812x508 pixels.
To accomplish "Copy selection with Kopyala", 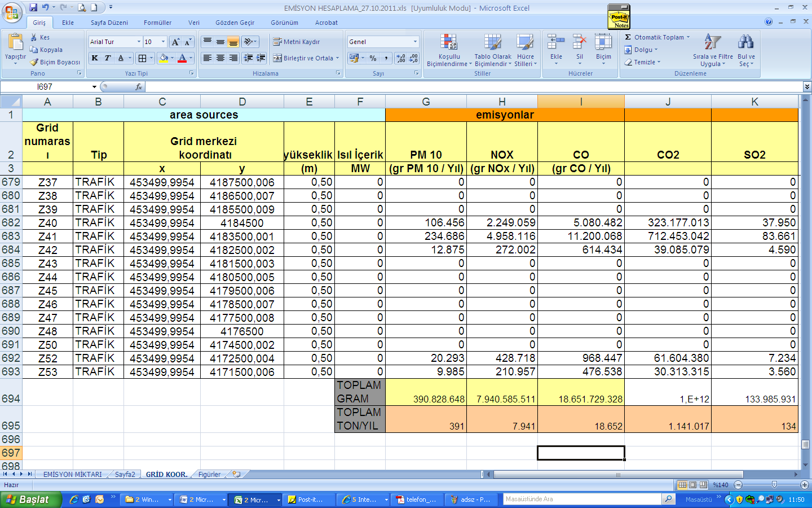I will (46, 50).
